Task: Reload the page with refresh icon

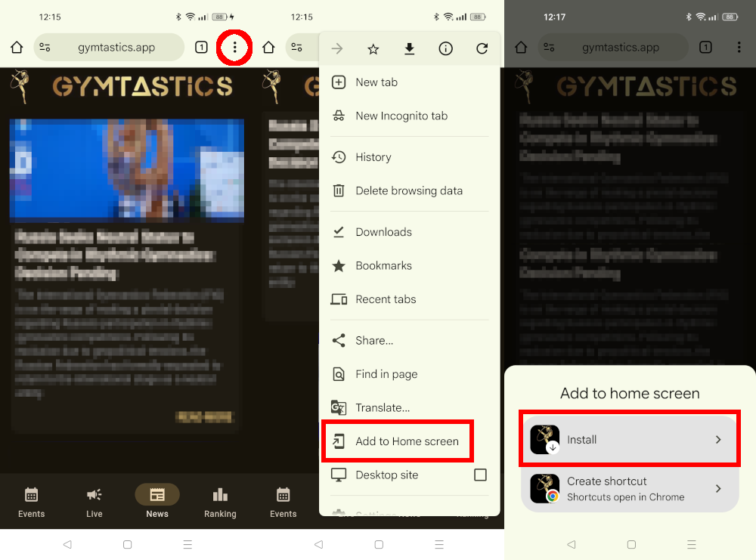Action: 482,49
